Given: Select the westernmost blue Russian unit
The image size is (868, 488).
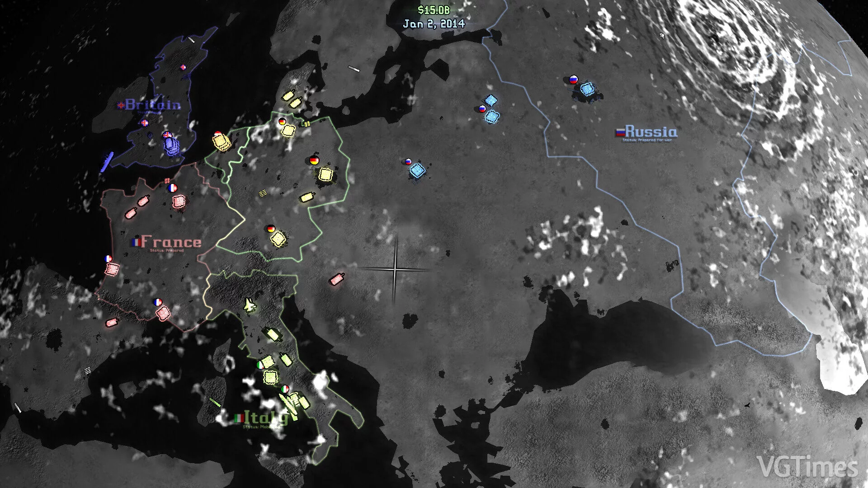Looking at the screenshot, I should click(x=418, y=171).
